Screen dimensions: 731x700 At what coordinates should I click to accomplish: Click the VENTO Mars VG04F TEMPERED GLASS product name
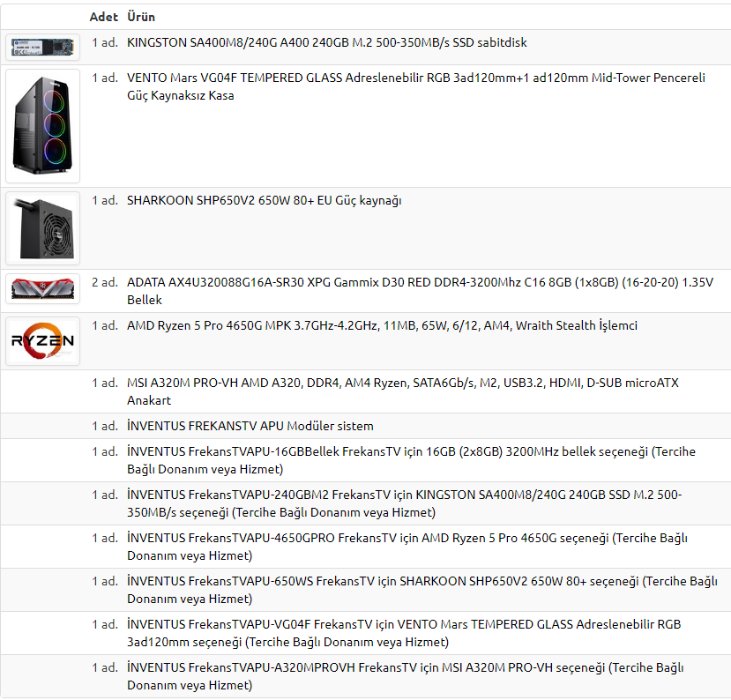[416, 86]
